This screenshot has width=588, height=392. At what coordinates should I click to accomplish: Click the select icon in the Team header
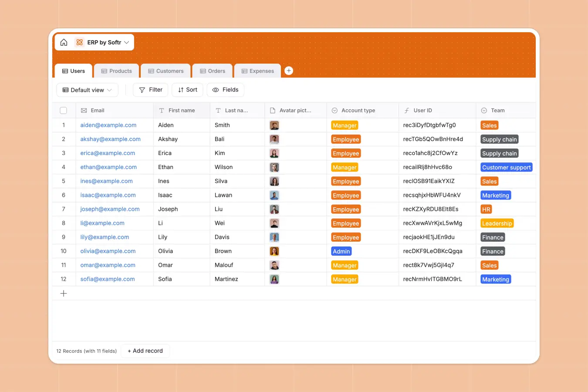point(484,110)
